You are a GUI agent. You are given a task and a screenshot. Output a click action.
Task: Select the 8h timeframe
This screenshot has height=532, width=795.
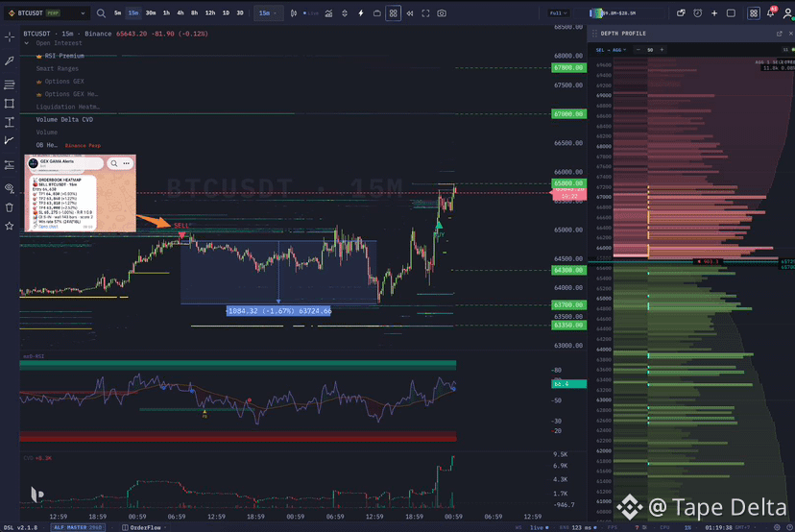click(x=195, y=13)
